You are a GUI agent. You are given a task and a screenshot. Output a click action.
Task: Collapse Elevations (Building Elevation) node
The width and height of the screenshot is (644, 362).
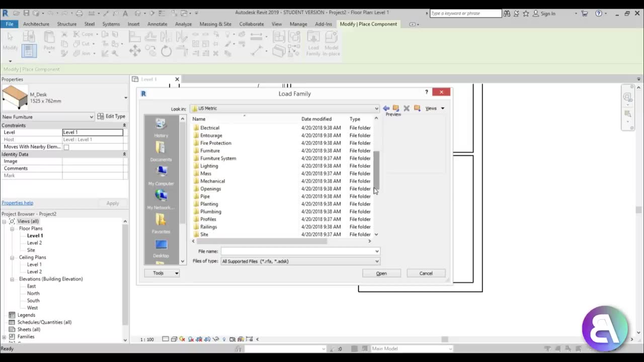coord(12,279)
